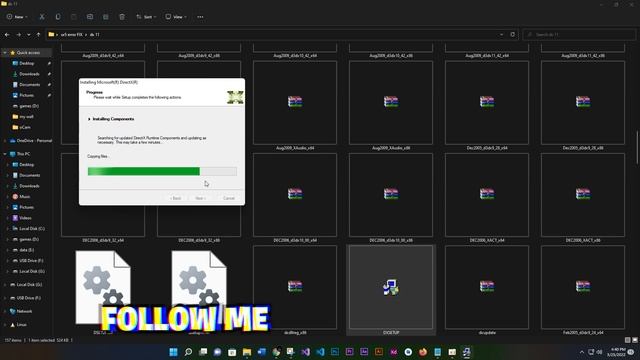Select the dxdllreg_x86 archive file

(x=295, y=291)
